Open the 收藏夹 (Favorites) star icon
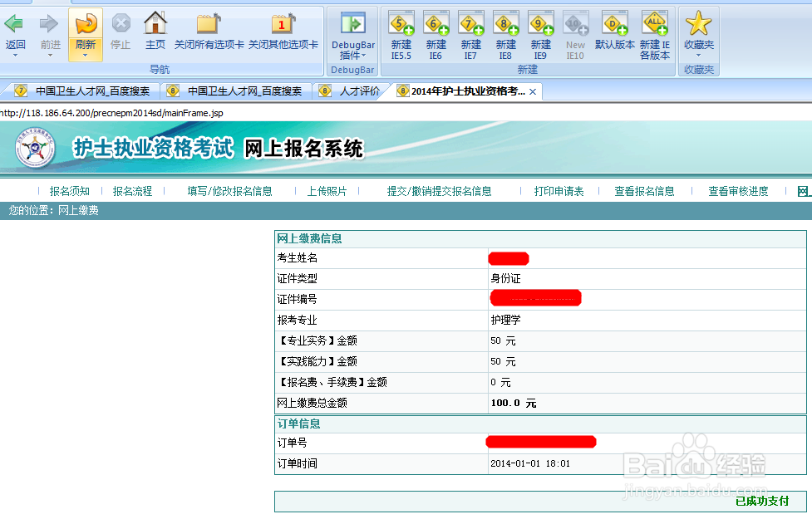 [700, 29]
